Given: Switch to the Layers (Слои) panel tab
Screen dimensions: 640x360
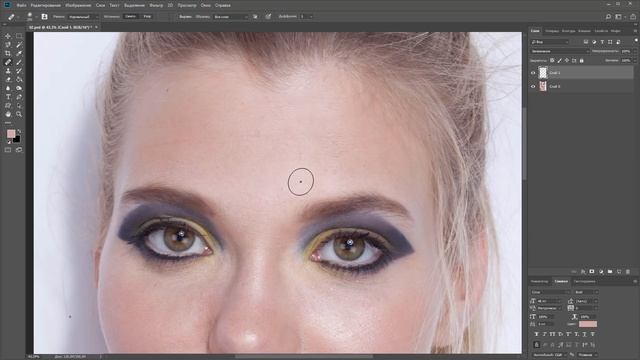Looking at the screenshot, I should click(535, 31).
